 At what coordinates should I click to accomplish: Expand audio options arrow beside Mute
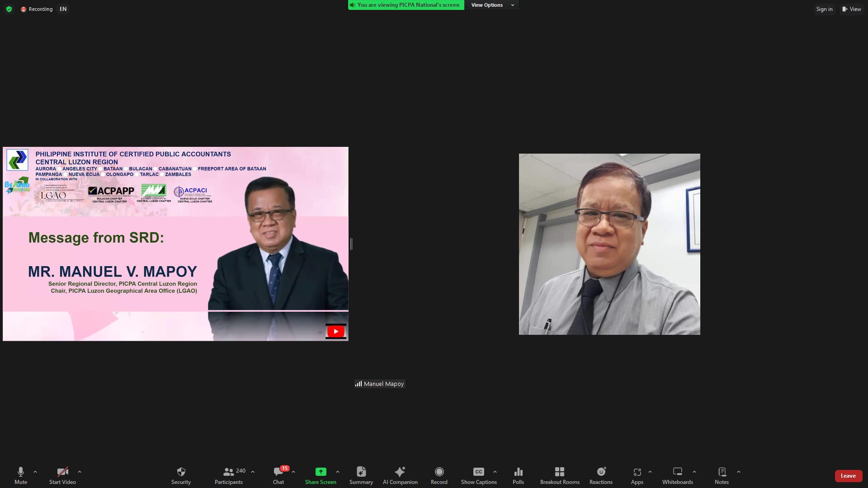pos(35,472)
